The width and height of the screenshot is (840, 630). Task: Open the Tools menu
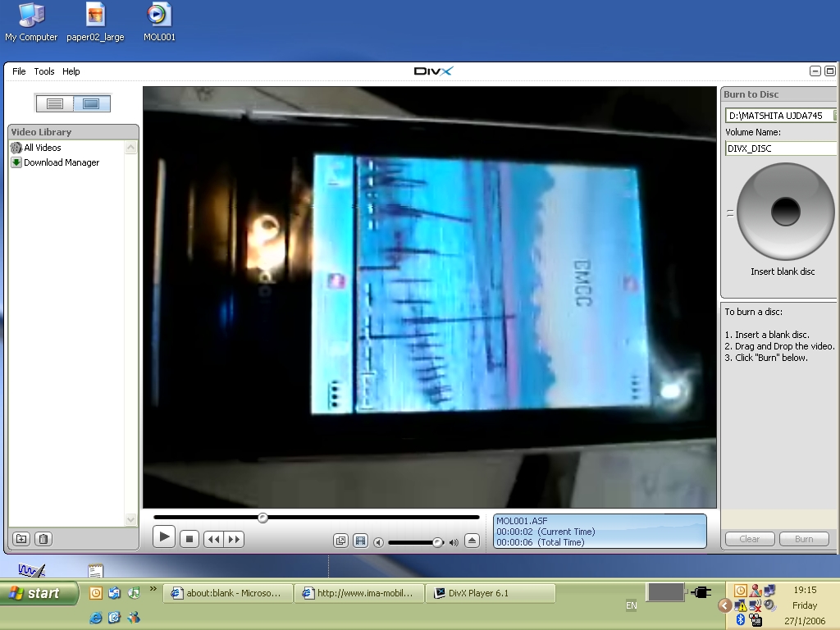coord(44,71)
